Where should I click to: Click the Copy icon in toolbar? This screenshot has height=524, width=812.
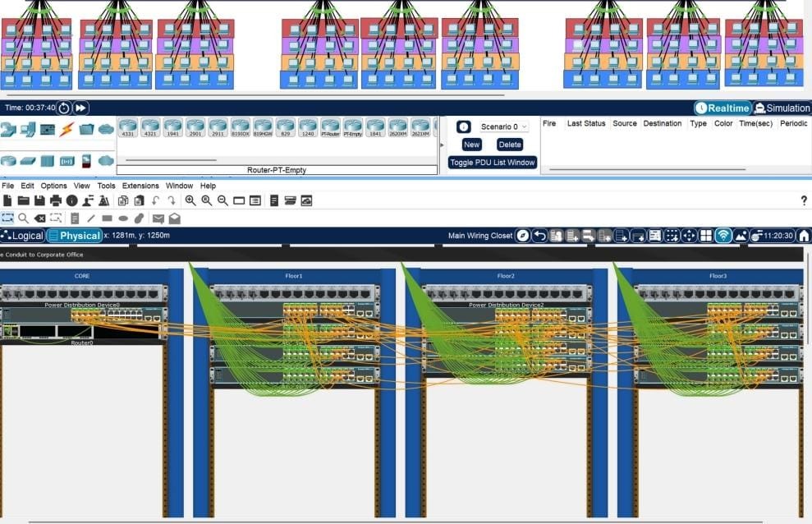pos(122,200)
